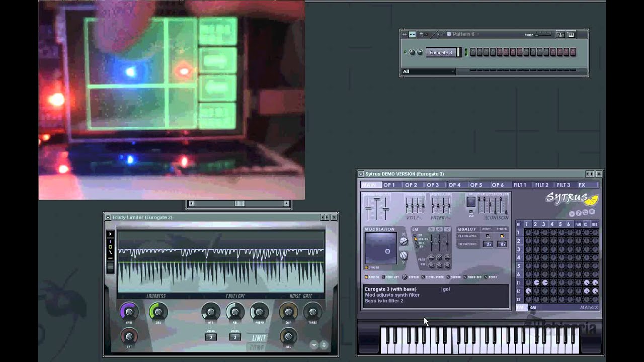Open Fruity Limiter window options menu arrow
Image resolution: width=644 pixels, height=362 pixels.
point(108,217)
